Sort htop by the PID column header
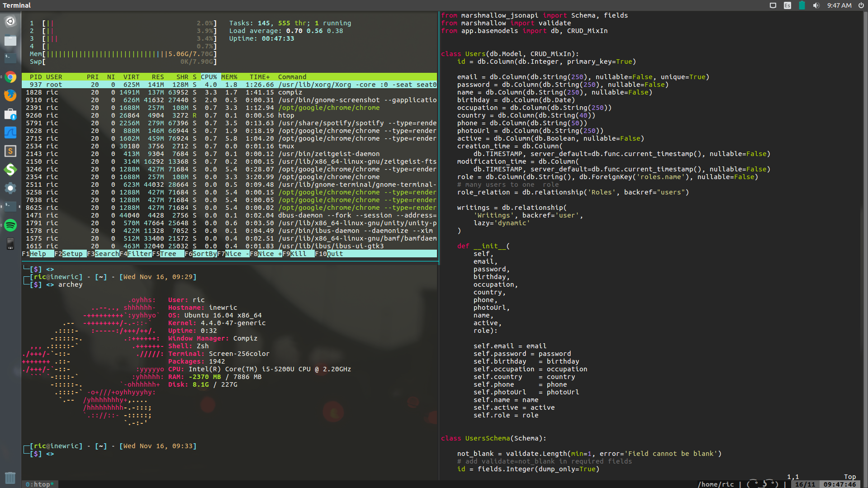This screenshot has width=868, height=488. click(36, 77)
